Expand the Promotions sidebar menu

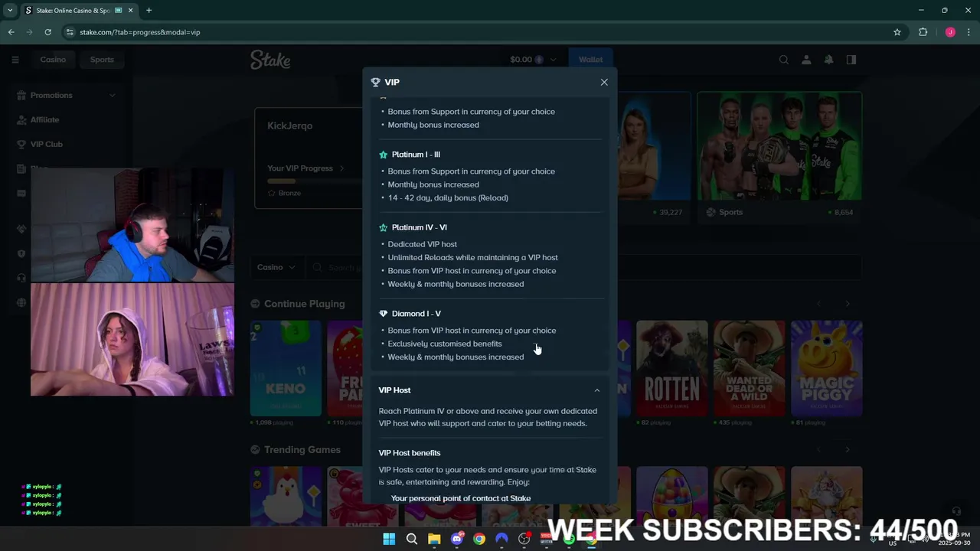(x=67, y=95)
